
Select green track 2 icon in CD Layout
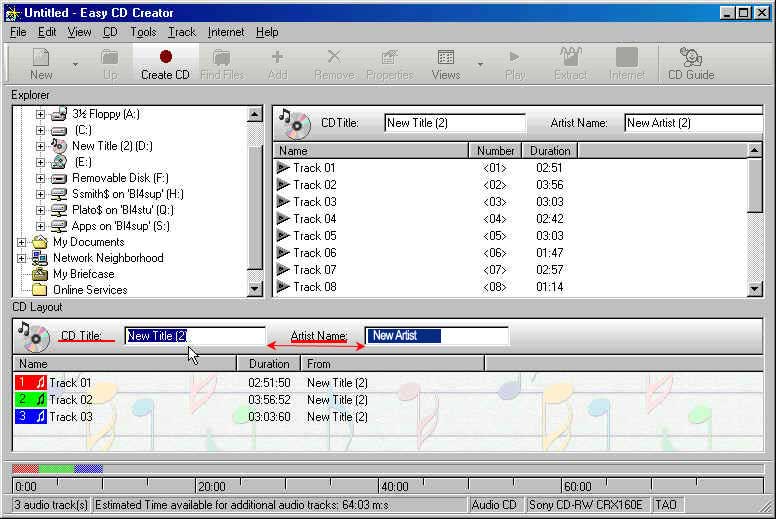point(31,400)
